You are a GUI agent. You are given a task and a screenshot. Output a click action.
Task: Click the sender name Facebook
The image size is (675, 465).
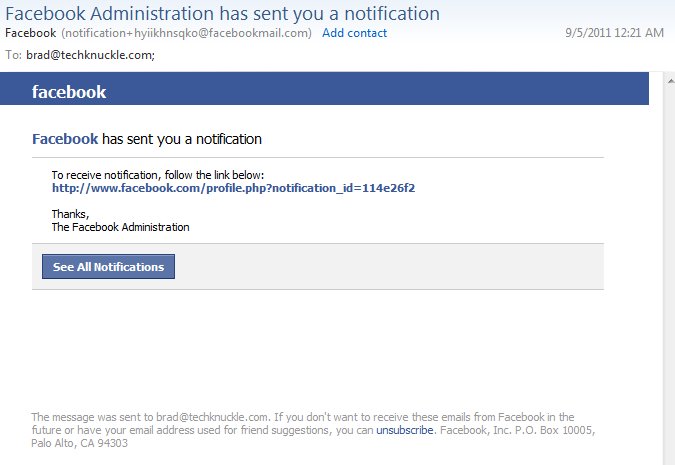tap(30, 33)
